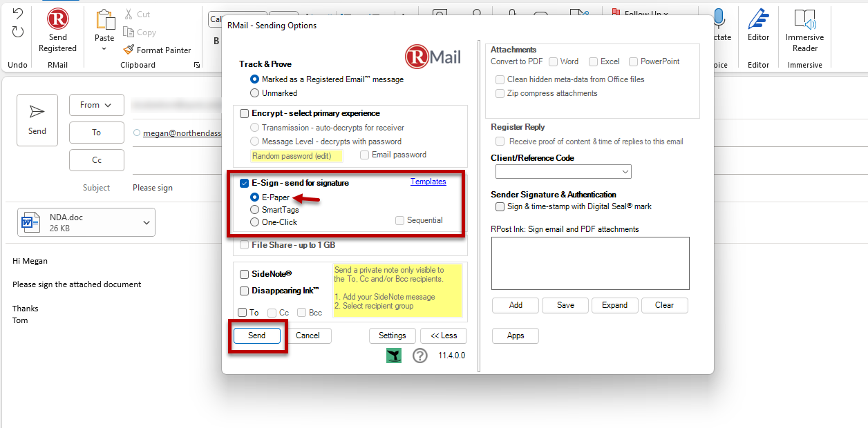Choose the SmartTags signing option
The height and width of the screenshot is (428, 868).
[x=255, y=210]
